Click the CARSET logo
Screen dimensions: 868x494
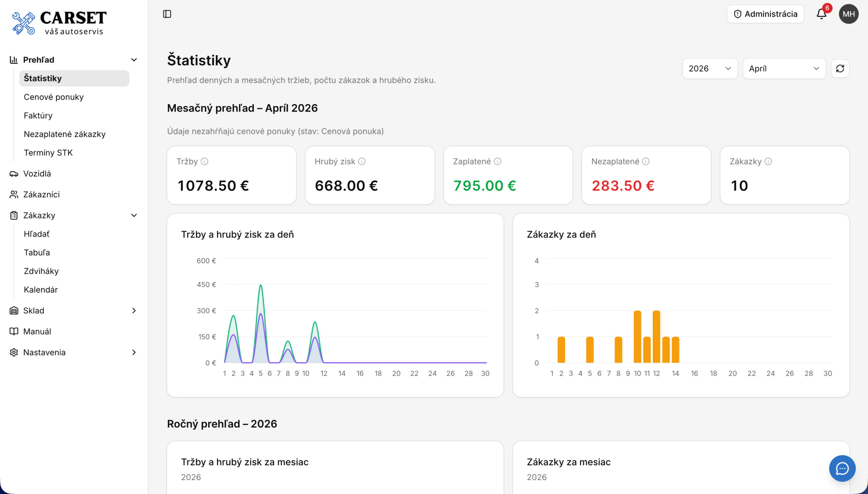click(59, 23)
